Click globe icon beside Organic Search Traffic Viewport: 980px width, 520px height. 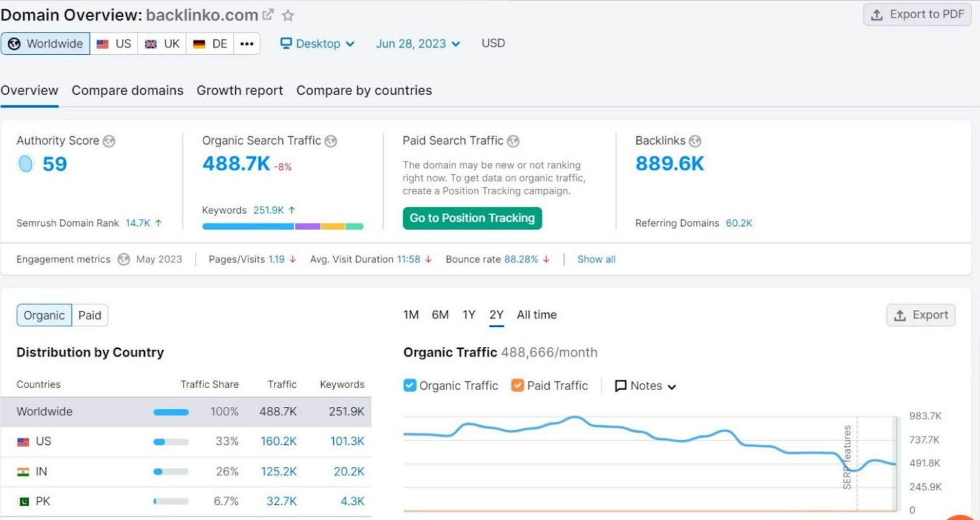[331, 141]
